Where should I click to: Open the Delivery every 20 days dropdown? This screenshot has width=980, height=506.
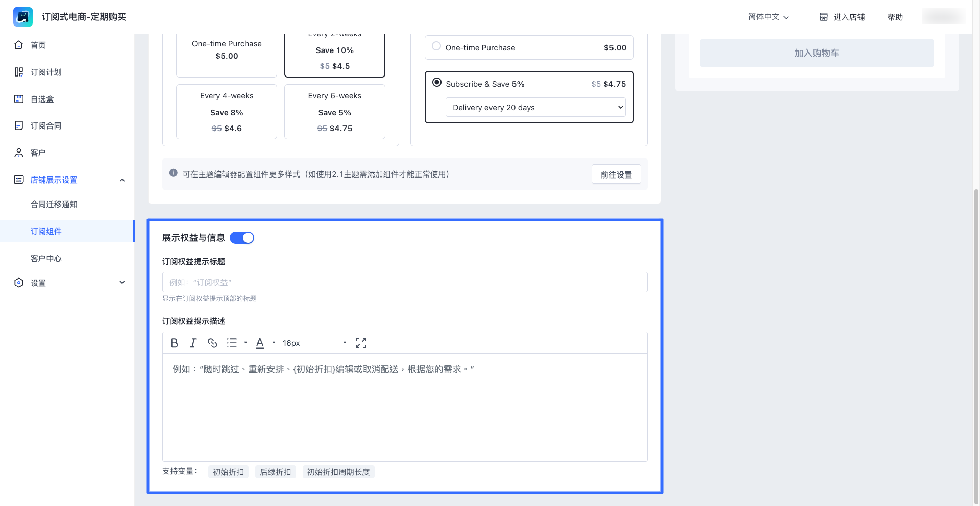pos(535,107)
